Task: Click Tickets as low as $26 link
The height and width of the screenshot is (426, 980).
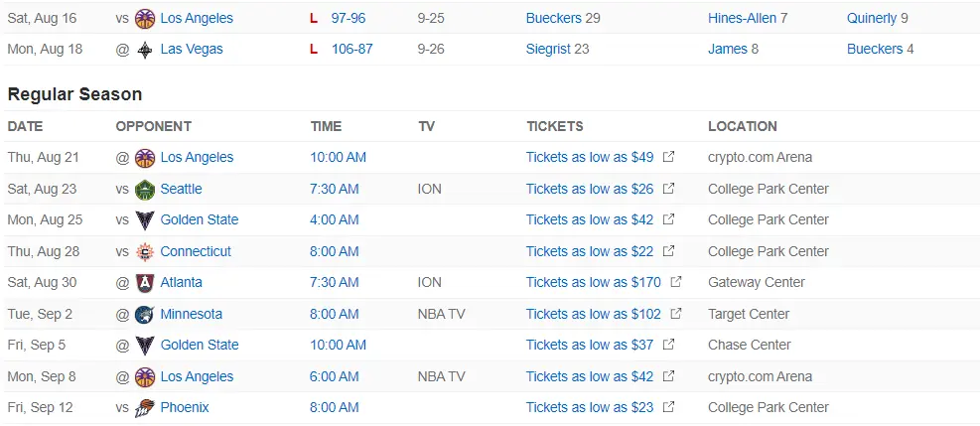Action: pos(590,189)
